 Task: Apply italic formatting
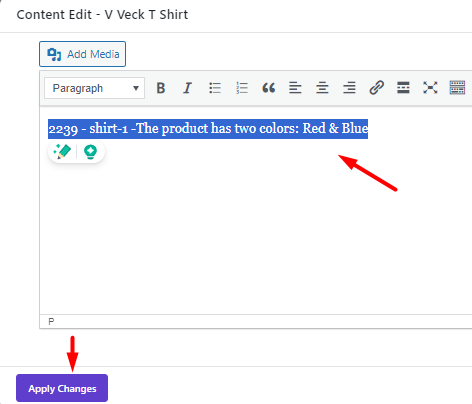pyautogui.click(x=188, y=88)
